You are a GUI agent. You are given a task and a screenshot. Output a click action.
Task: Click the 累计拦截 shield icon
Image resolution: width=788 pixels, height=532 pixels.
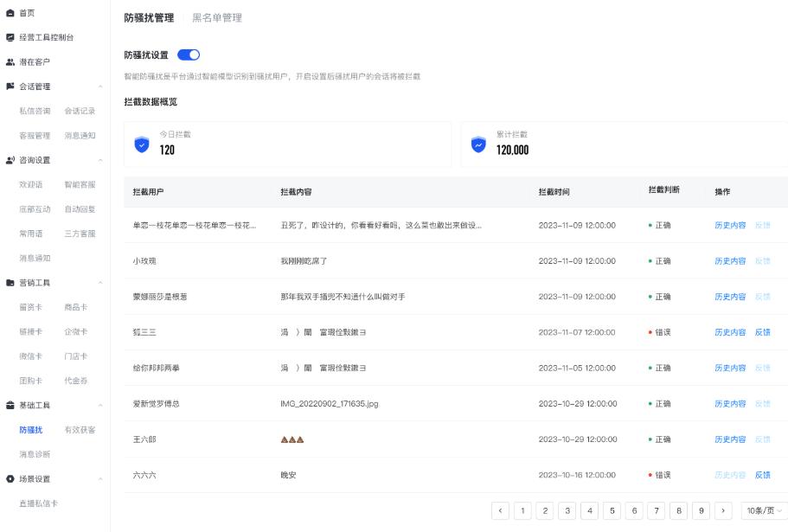(478, 144)
